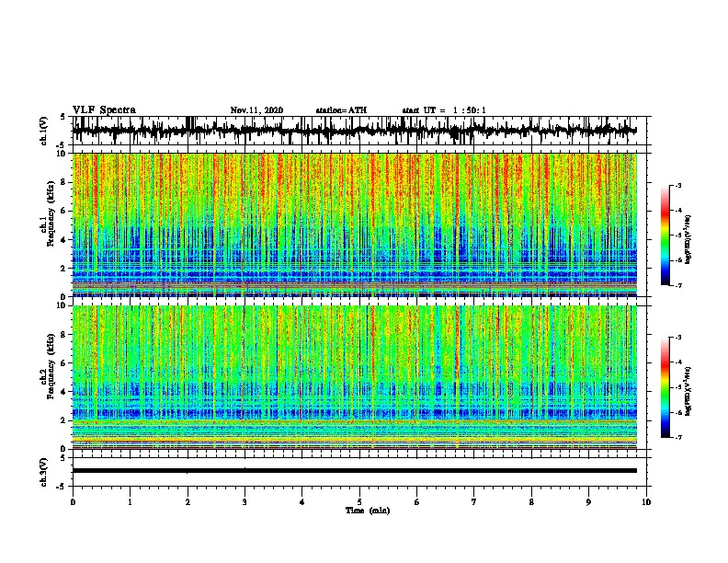Image resolution: width=728 pixels, height=563 pixels.
Task: Click time axis tick label "1"
Action: click(x=130, y=502)
